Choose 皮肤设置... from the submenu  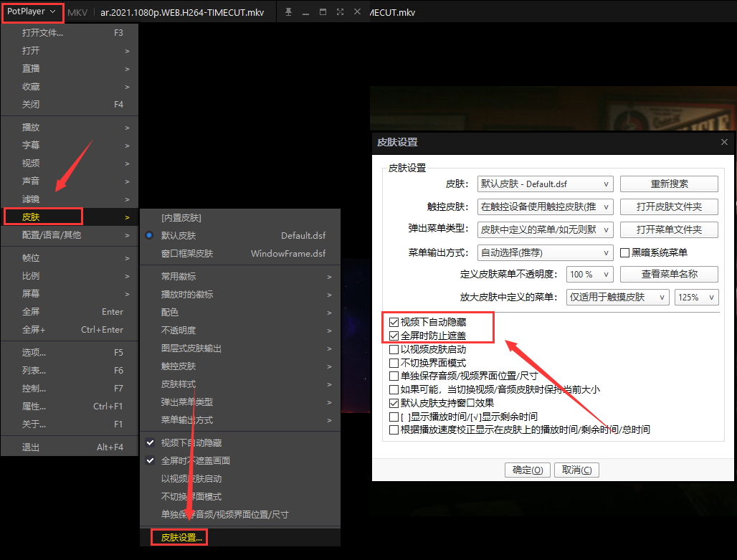click(x=181, y=537)
